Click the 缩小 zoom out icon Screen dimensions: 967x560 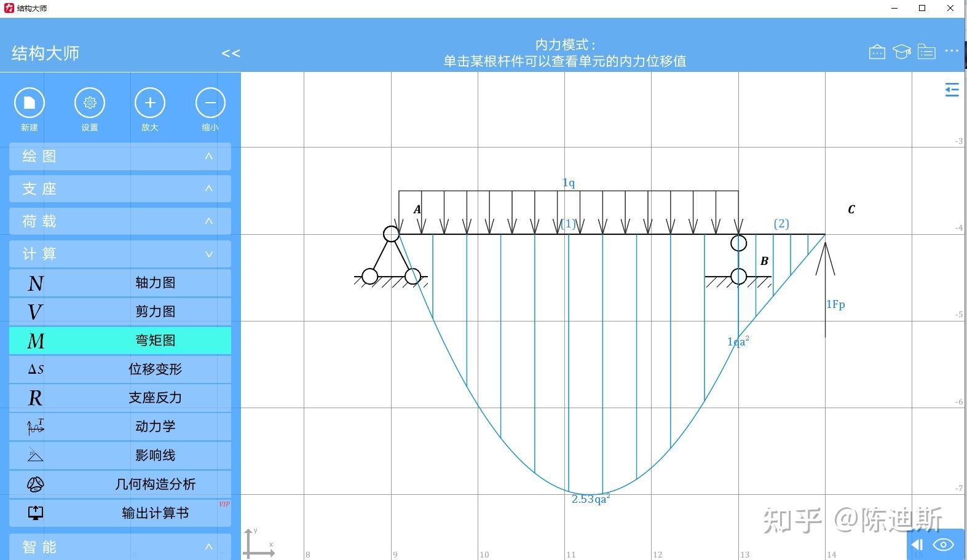coord(210,103)
